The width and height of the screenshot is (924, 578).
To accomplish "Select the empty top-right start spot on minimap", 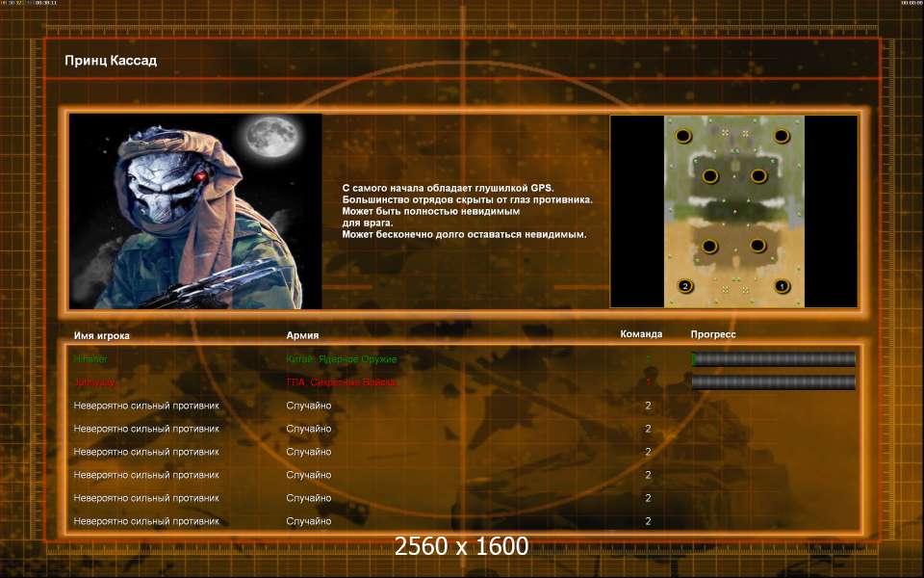I will [x=782, y=136].
